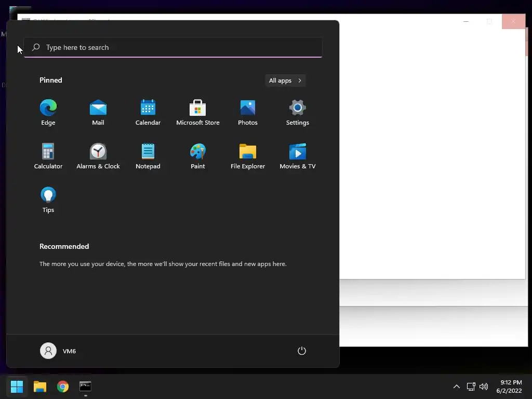
Task: Close the background window
Action: coord(513,21)
